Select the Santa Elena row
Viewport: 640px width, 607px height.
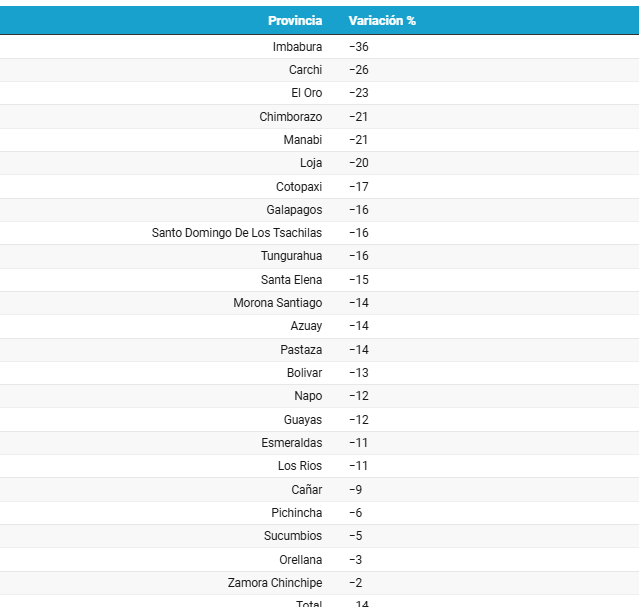coord(291,280)
